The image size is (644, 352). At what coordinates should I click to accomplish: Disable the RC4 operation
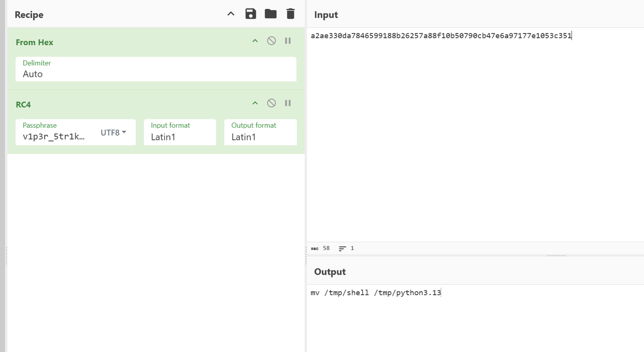(x=271, y=103)
